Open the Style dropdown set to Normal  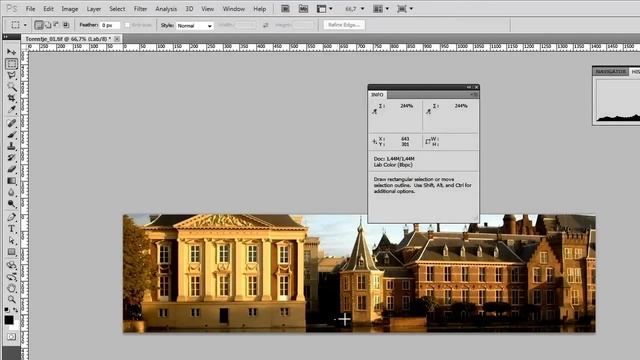[x=195, y=26]
